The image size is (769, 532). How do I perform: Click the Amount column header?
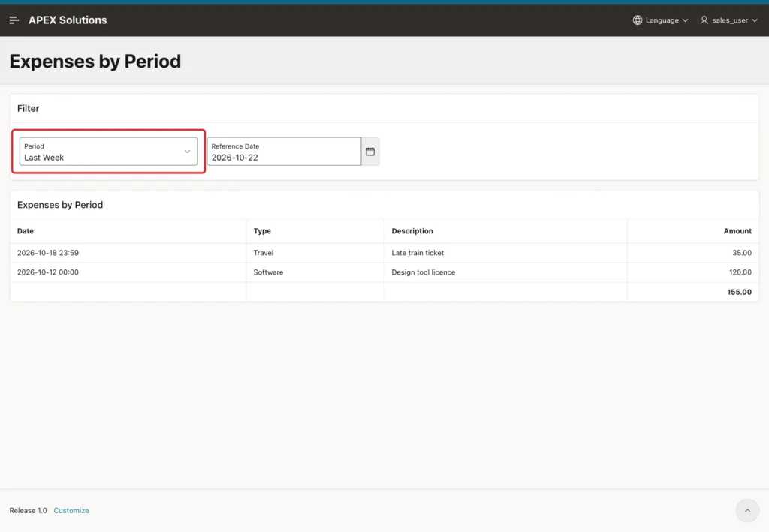click(x=737, y=230)
